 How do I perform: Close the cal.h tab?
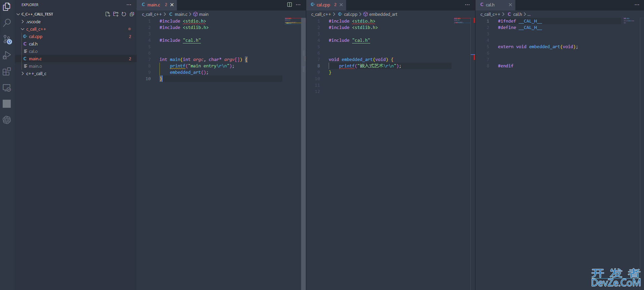click(510, 5)
